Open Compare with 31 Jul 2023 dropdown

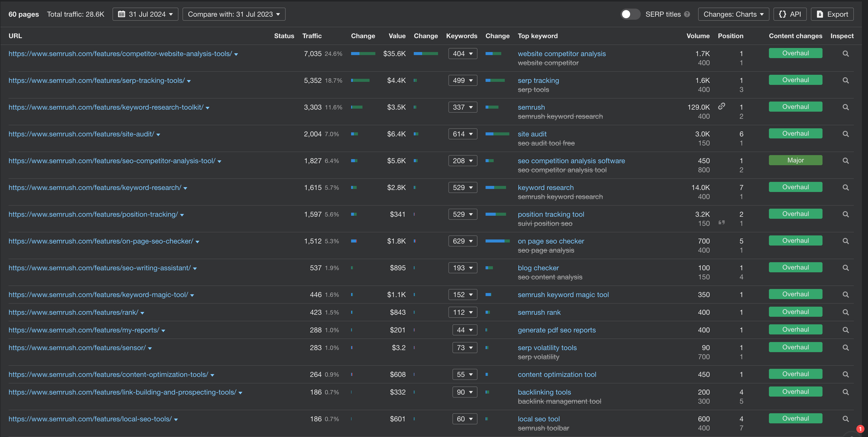[234, 14]
